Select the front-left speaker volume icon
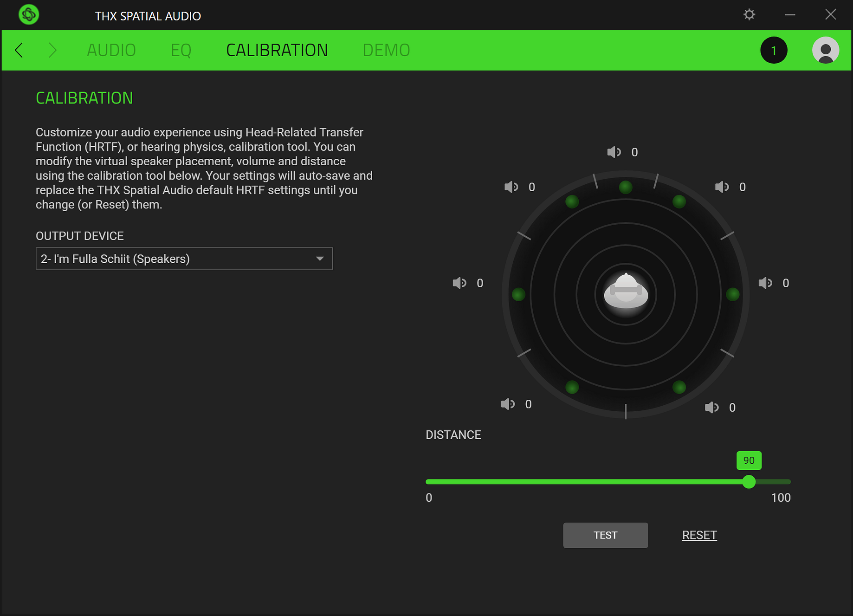The image size is (853, 616). (511, 187)
